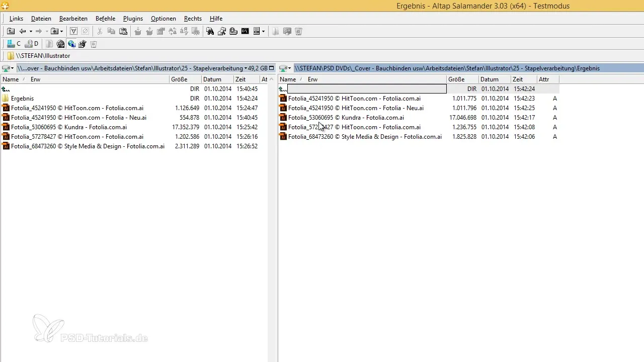
Task: Open the Bearbeiten menu
Action: (73, 19)
